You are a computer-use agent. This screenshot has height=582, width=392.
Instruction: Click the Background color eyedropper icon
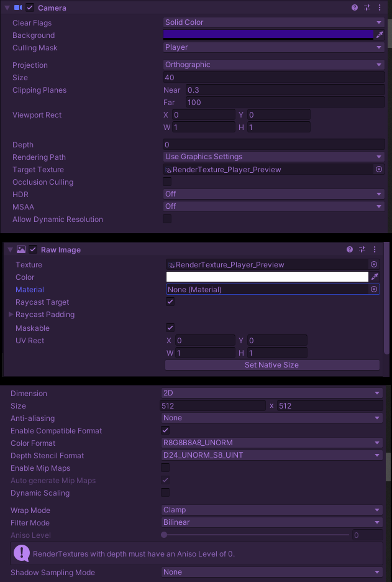pos(380,35)
